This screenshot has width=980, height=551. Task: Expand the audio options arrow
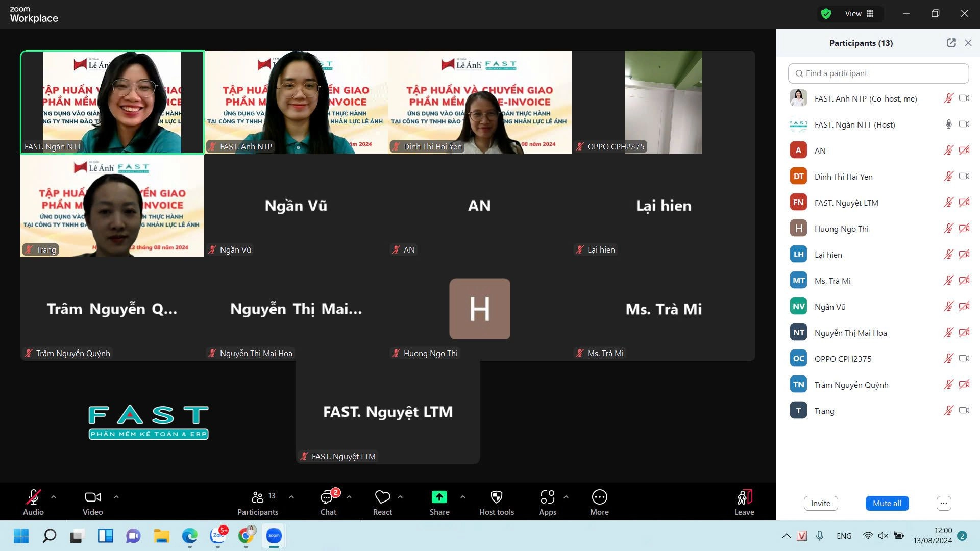54,496
